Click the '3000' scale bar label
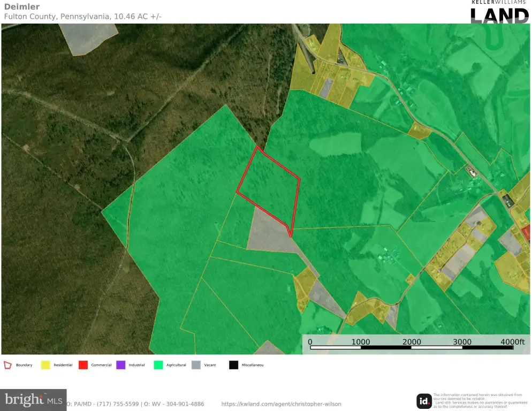The width and height of the screenshot is (532, 411). point(462,342)
